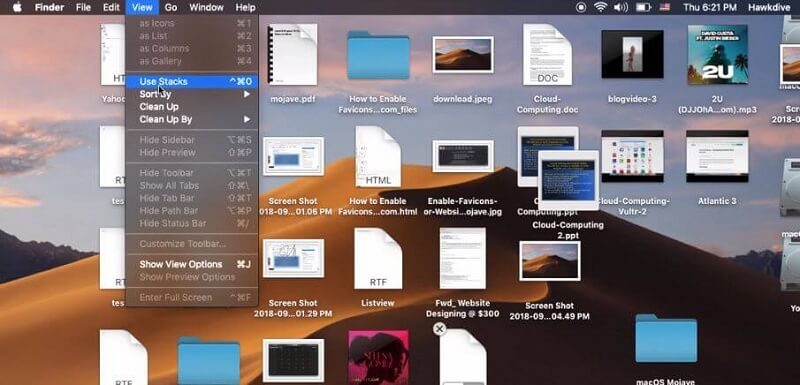This screenshot has height=385, width=800.
Task: Select the Selena Gomez album art file
Action: coord(378,357)
